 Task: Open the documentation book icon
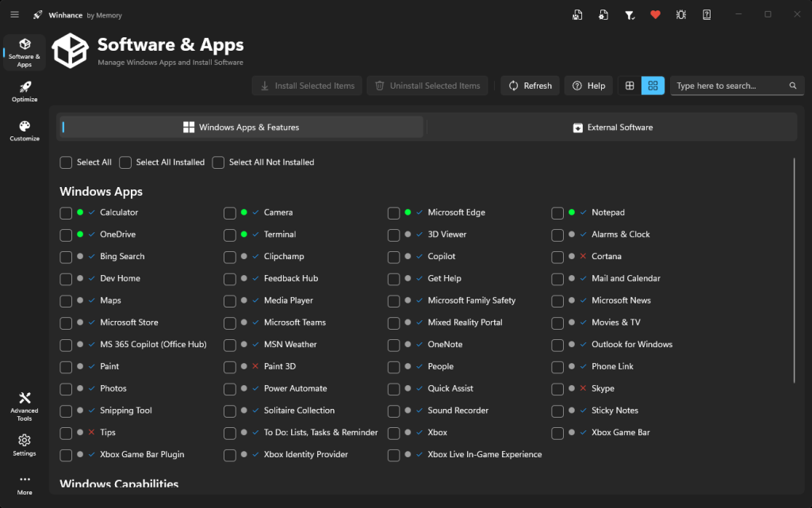point(706,14)
